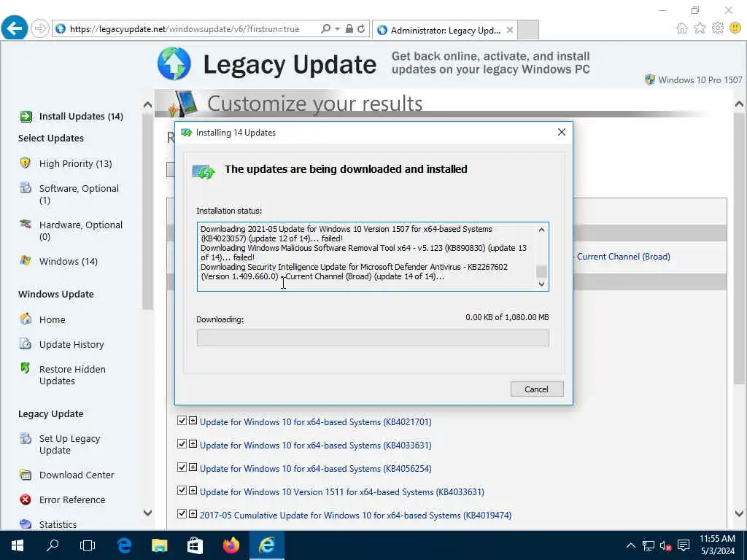747x560 pixels.
Task: Go back with the browser back arrow
Action: tap(15, 28)
